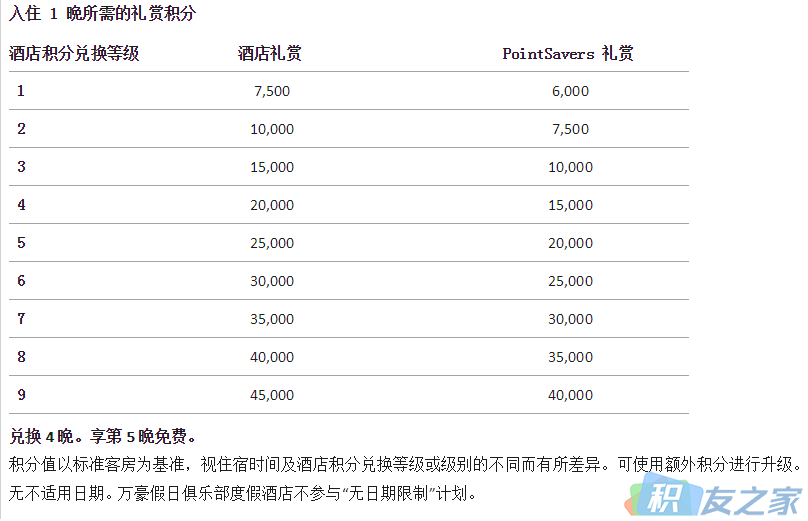Screen dimensions: 808x521
Task: Select level "8" in the category column
Action: click(x=21, y=357)
